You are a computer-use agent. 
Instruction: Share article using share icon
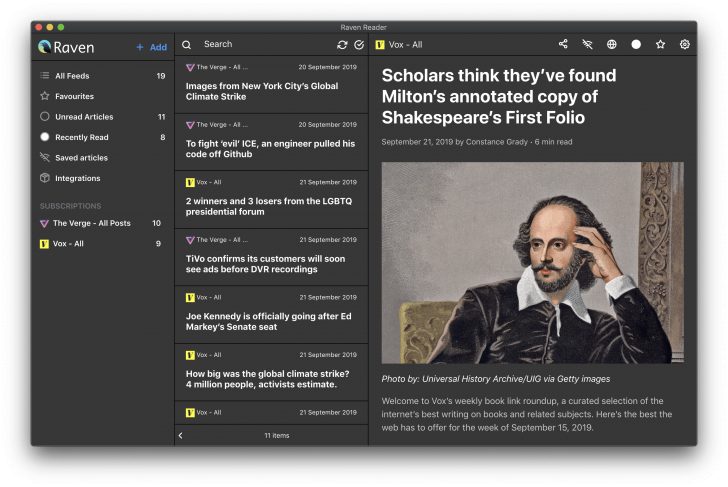tap(563, 44)
